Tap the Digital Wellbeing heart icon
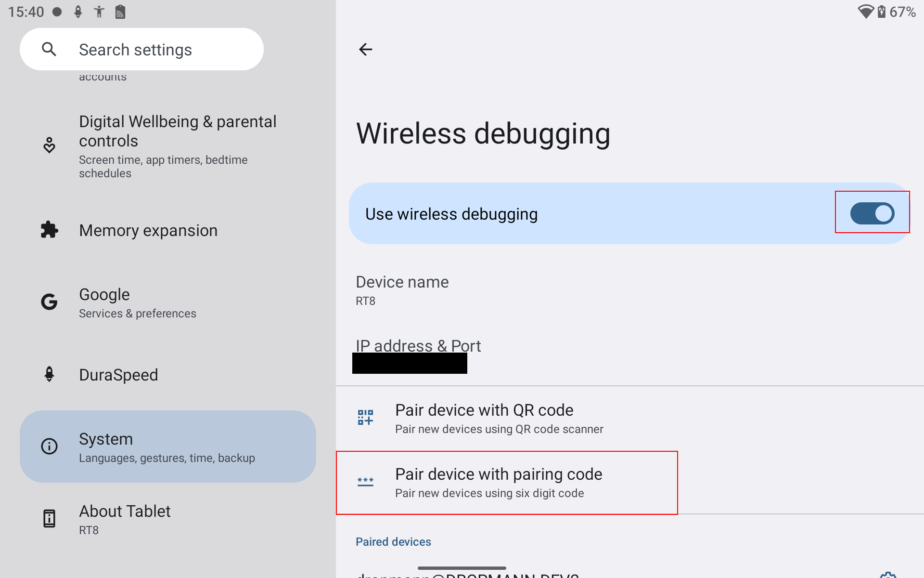Image resolution: width=924 pixels, height=578 pixels. click(49, 145)
